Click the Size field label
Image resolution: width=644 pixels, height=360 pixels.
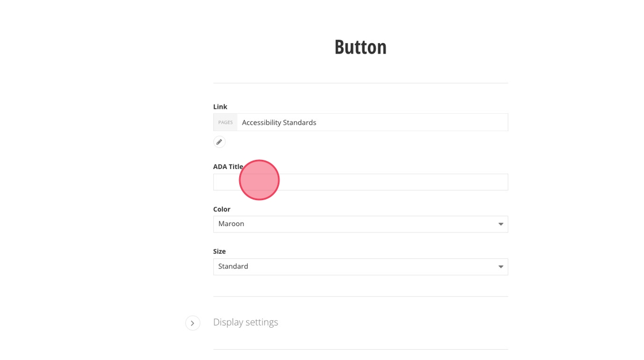click(220, 251)
